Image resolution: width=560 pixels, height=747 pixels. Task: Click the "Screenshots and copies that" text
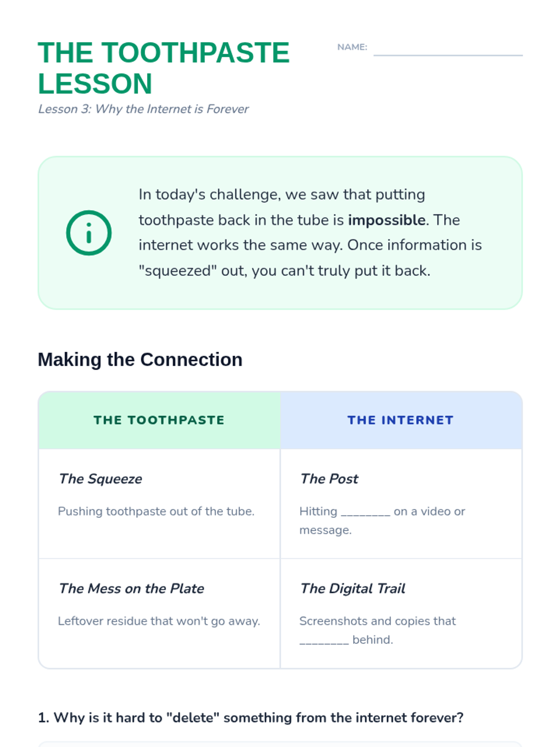click(x=378, y=621)
